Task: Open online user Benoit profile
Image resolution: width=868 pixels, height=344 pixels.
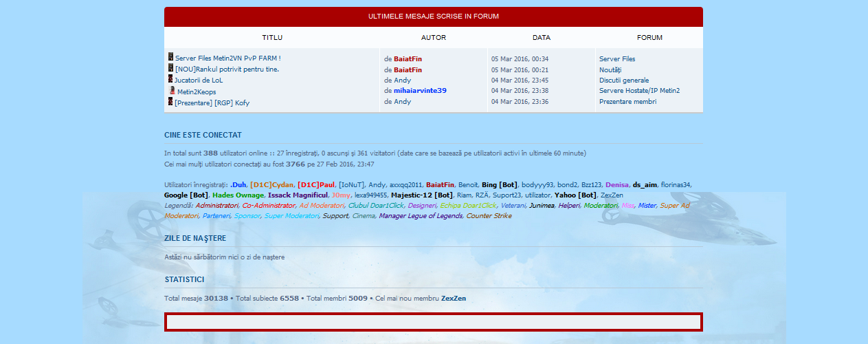Action: [x=468, y=184]
